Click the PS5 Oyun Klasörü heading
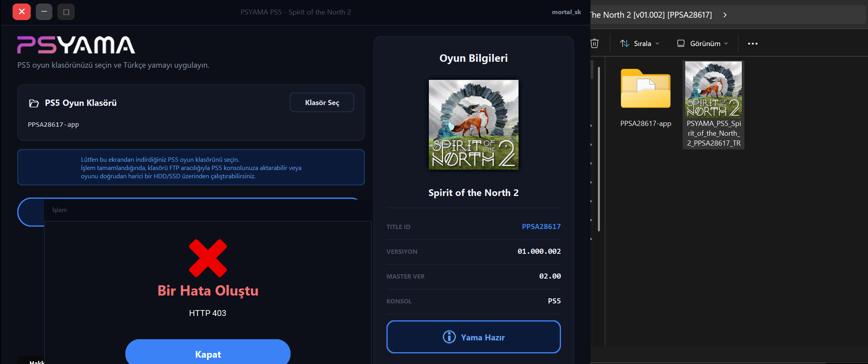The width and height of the screenshot is (868, 364). tap(81, 103)
